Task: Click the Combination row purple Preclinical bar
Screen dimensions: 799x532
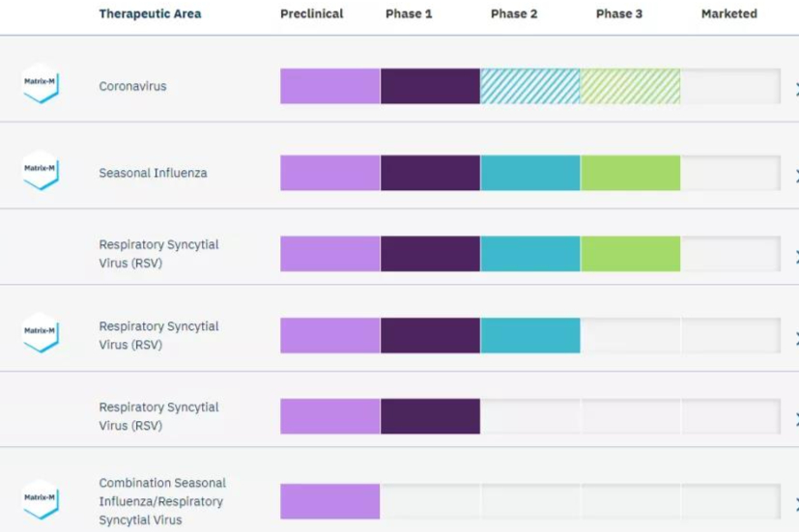Action: point(329,501)
